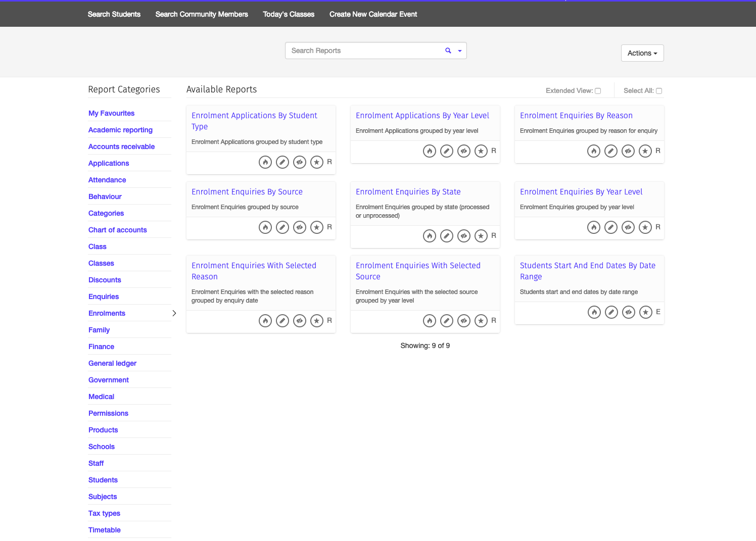This screenshot has height=541, width=756.
Task: Toggle hide eye icon on Enrolment Enquiries By State
Action: click(464, 236)
